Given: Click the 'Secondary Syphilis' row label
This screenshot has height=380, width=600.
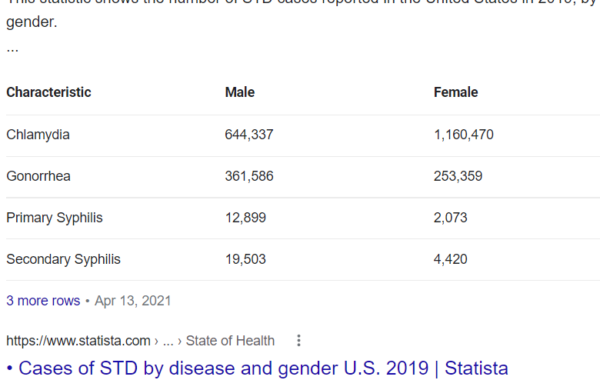Looking at the screenshot, I should (x=63, y=259).
